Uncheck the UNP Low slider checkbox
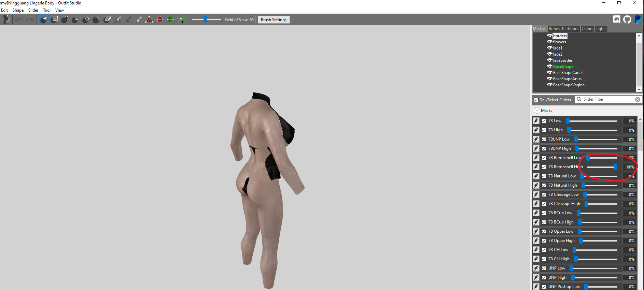Viewport: 644px width, 290px height. click(544, 268)
